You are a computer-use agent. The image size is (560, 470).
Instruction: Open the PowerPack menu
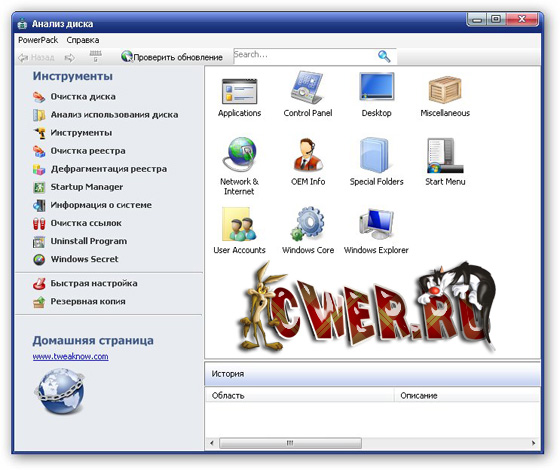38,40
